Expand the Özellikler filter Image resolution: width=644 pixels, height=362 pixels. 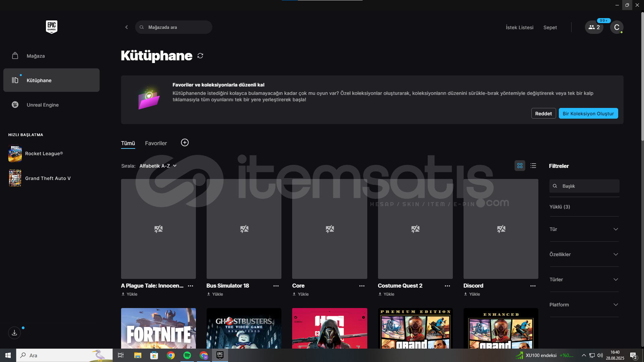tap(584, 254)
